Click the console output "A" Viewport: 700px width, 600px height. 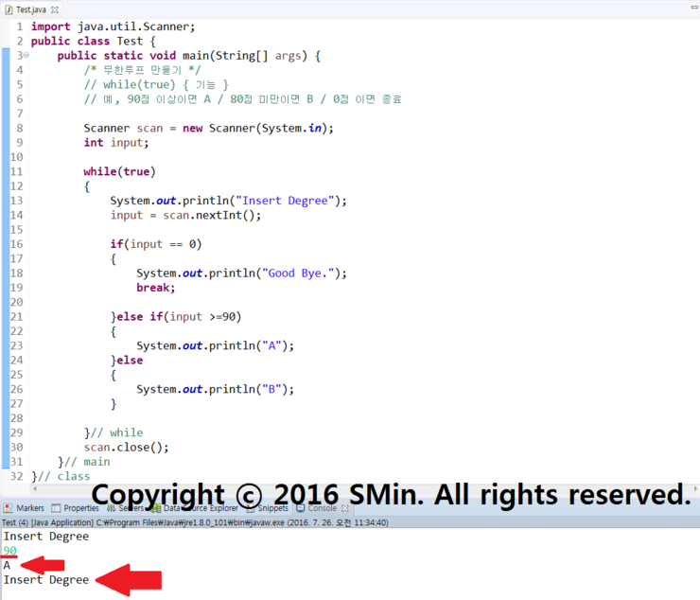(x=7, y=565)
